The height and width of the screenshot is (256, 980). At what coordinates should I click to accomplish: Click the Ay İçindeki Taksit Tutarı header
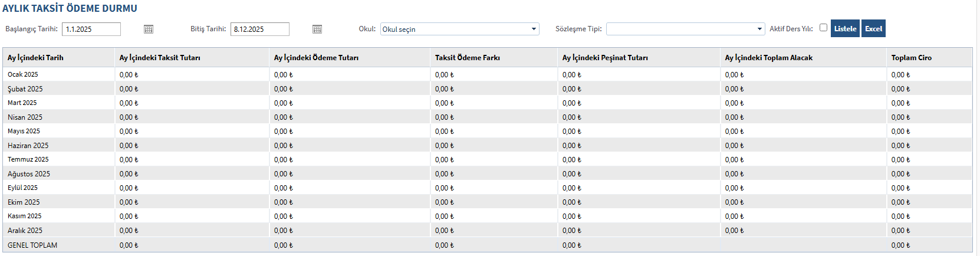click(160, 58)
